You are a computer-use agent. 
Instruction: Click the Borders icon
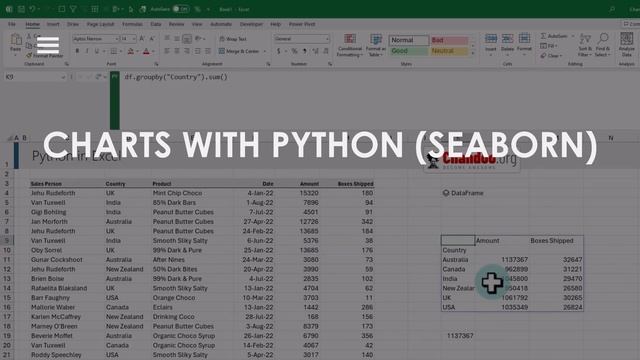(x=114, y=51)
